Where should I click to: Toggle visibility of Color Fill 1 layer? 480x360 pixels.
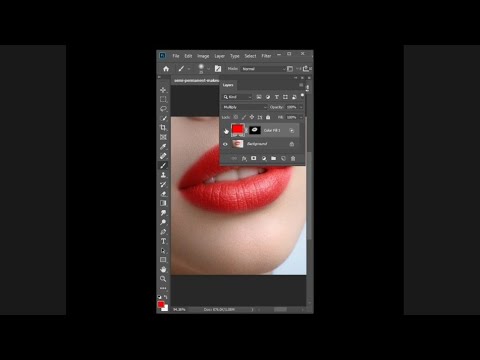(x=225, y=130)
